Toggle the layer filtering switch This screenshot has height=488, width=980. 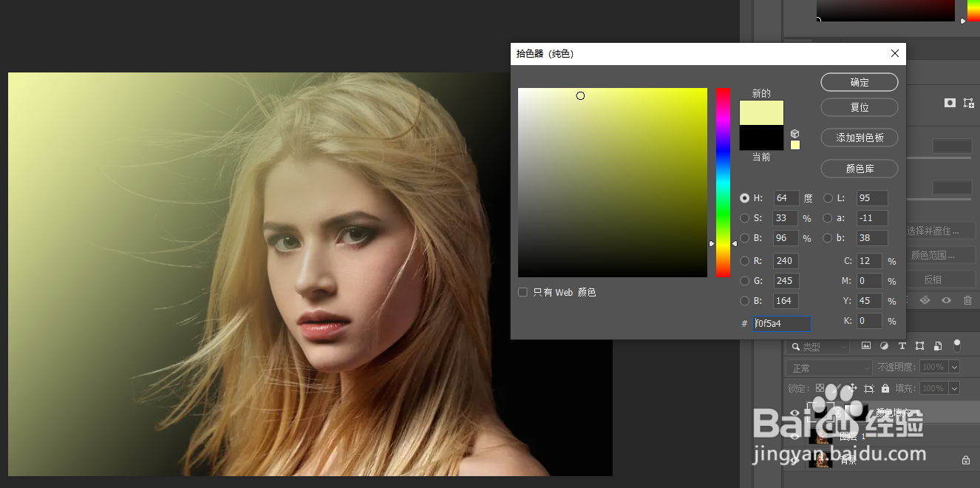[957, 345]
